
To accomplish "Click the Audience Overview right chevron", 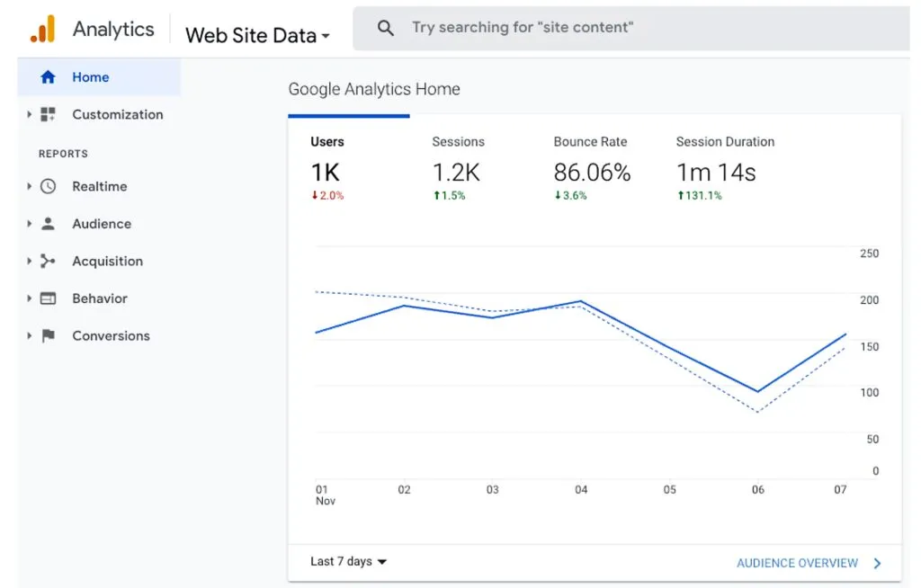I will [x=877, y=564].
